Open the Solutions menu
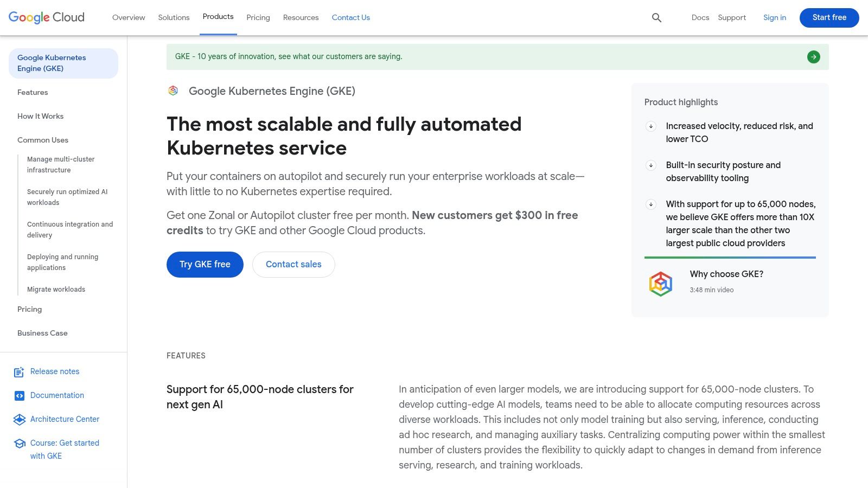The height and width of the screenshot is (488, 868). 174,17
